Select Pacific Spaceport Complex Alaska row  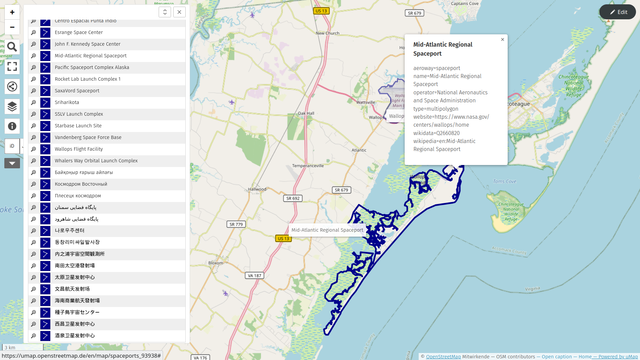(107, 67)
